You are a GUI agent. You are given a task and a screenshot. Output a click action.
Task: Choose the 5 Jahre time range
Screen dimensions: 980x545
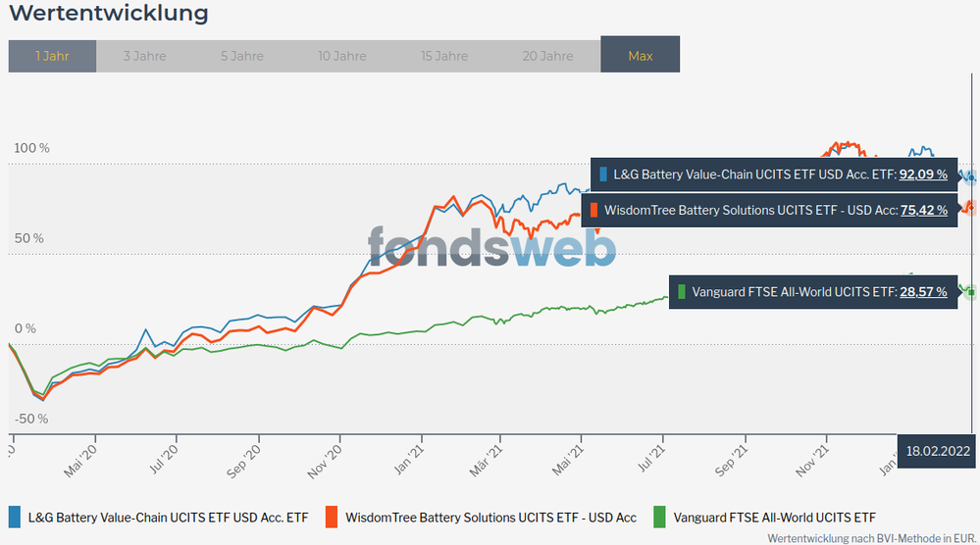(242, 56)
